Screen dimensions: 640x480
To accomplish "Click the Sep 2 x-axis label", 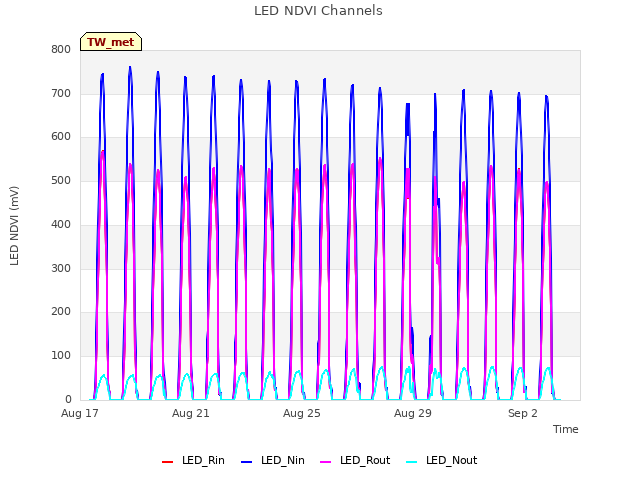I will [x=522, y=413].
